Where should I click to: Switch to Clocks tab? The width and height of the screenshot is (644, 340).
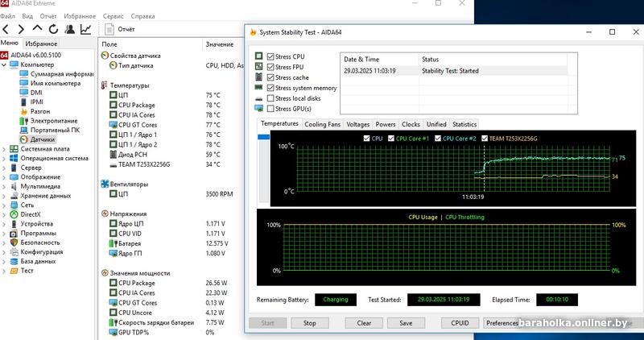(411, 124)
